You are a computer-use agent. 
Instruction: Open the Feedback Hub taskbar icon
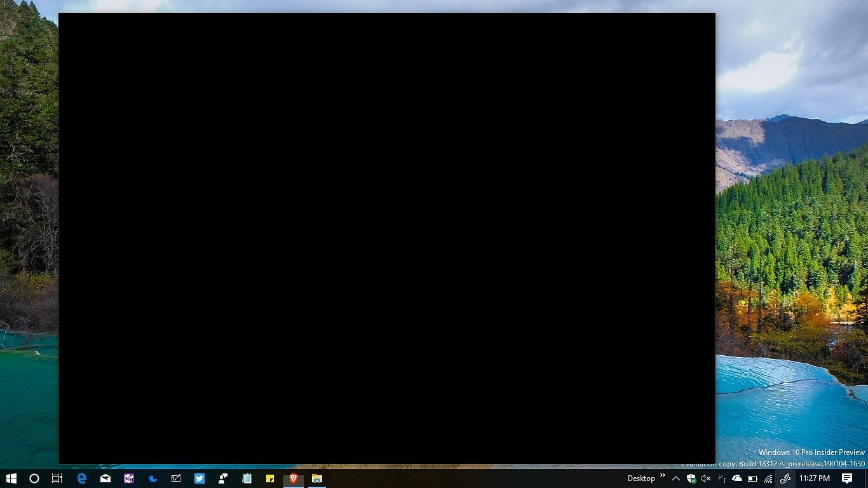pyautogui.click(x=223, y=478)
